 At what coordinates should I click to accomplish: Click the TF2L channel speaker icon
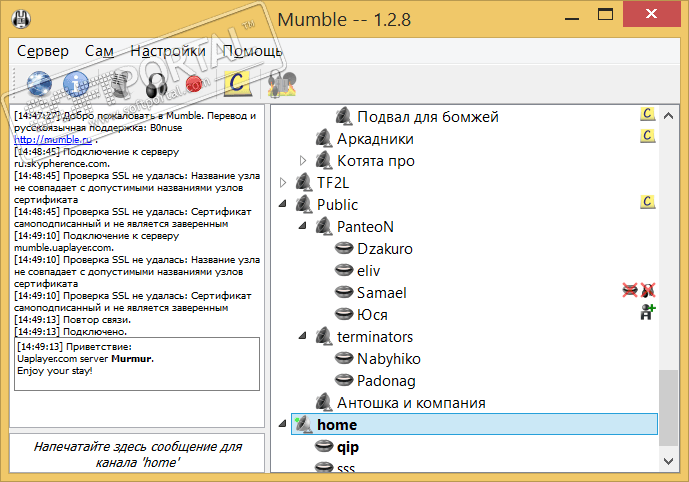(x=304, y=182)
